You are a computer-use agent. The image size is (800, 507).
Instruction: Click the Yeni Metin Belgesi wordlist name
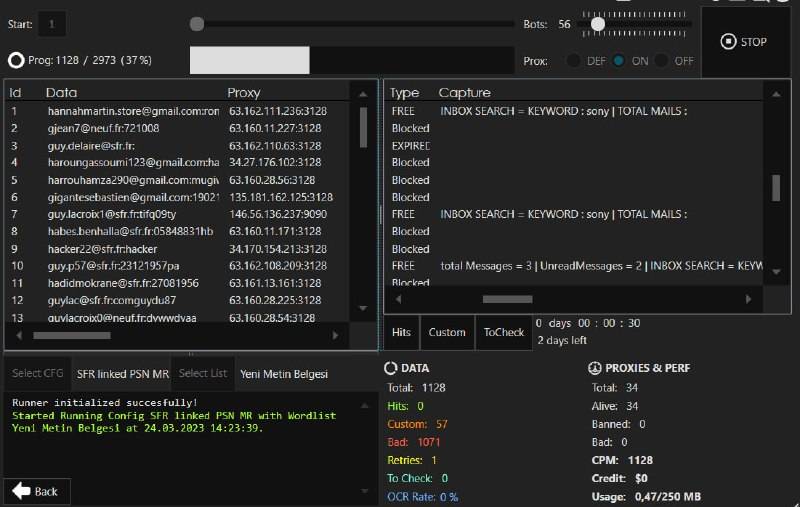(284, 374)
